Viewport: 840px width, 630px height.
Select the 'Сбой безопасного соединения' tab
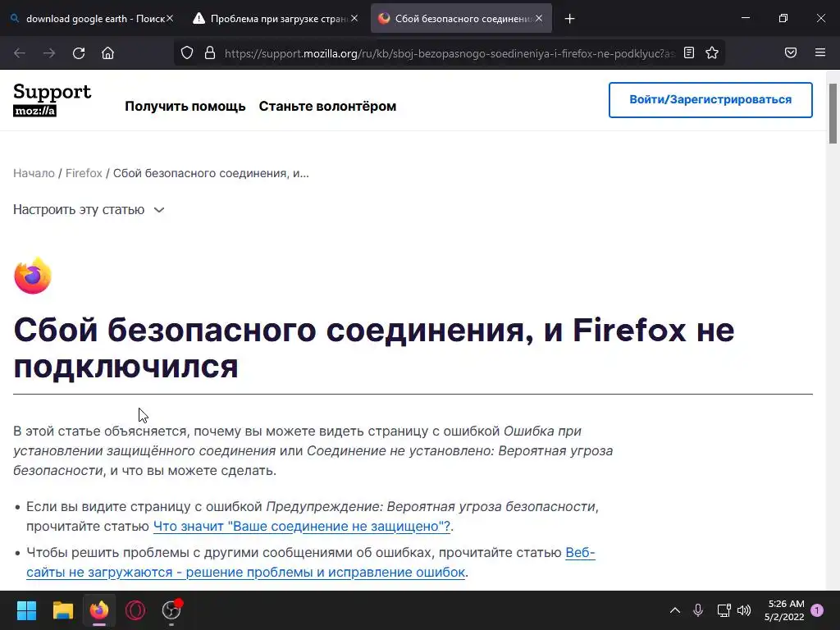pos(461,19)
